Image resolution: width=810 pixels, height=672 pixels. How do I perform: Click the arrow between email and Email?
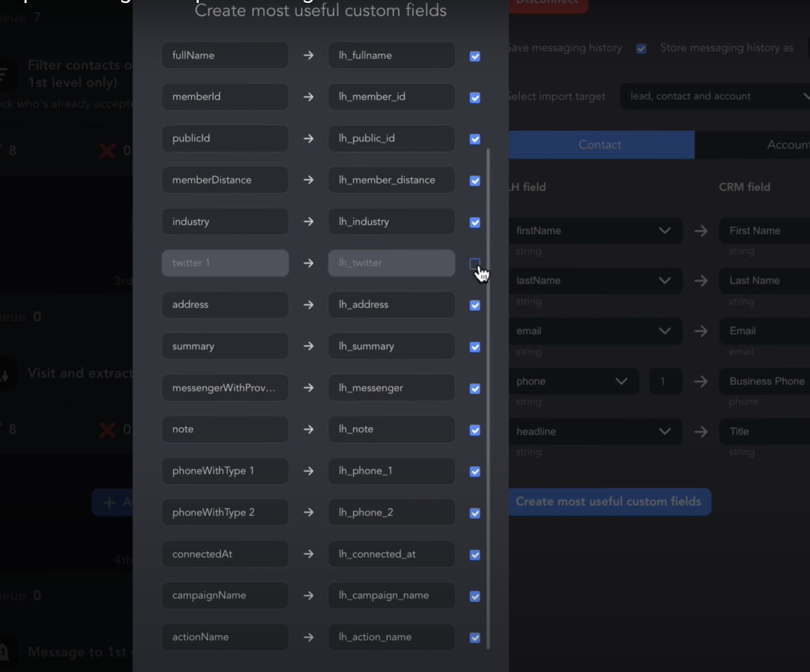(x=701, y=331)
